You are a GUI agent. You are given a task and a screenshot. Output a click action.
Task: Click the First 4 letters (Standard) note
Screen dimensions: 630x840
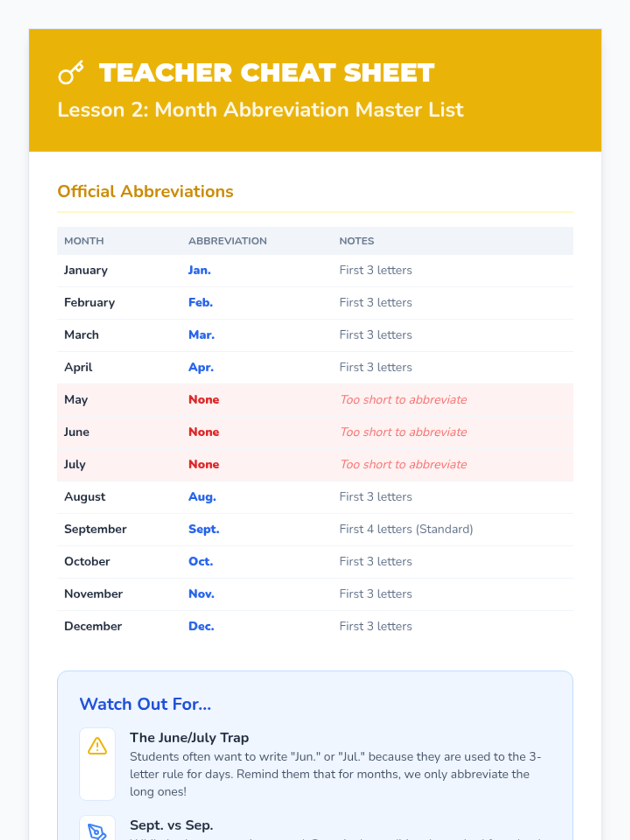[406, 529]
